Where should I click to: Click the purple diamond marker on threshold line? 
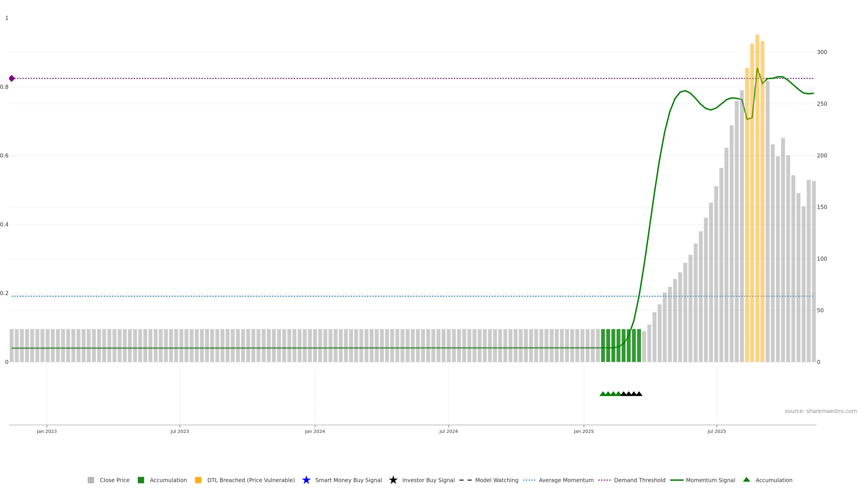[12, 78]
